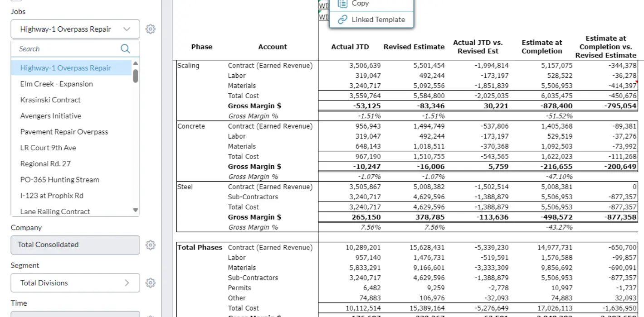Viewport: 644px width, 317px height.
Task: Open the Total Consolidated company field
Action: tap(75, 245)
